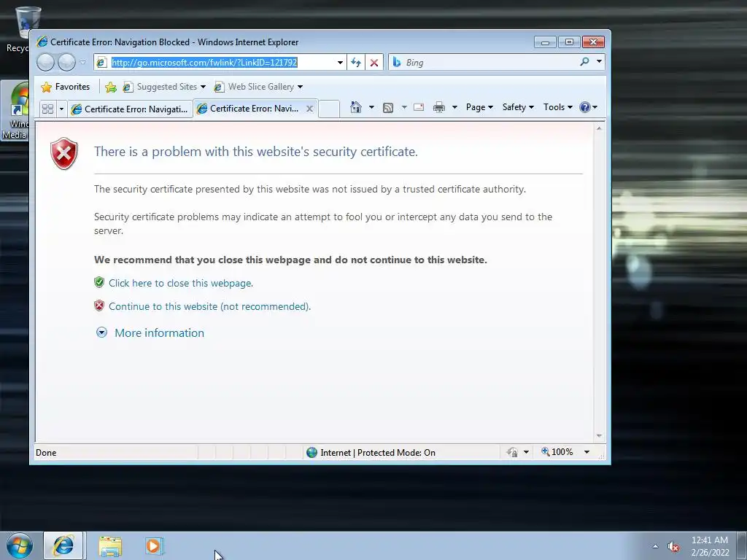Image resolution: width=747 pixels, height=560 pixels.
Task: Click the search magnifier icon
Action: [584, 61]
